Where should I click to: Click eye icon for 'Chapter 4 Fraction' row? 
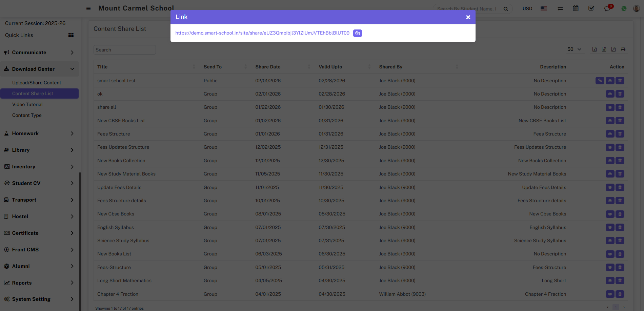[x=610, y=294]
